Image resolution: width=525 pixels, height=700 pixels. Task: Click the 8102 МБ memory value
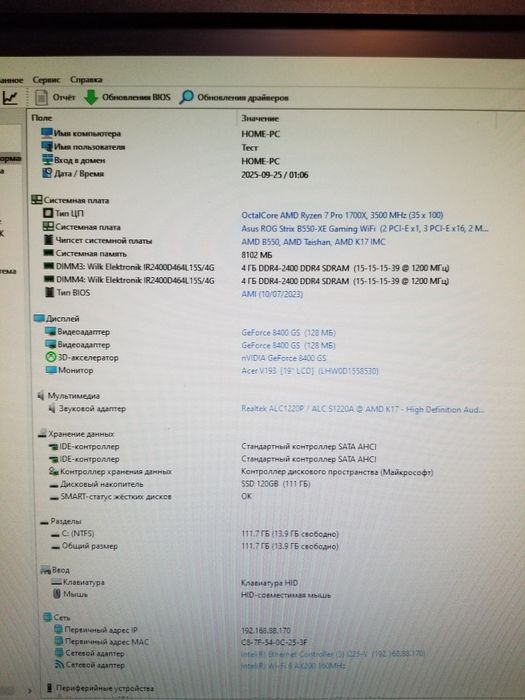tap(256, 255)
